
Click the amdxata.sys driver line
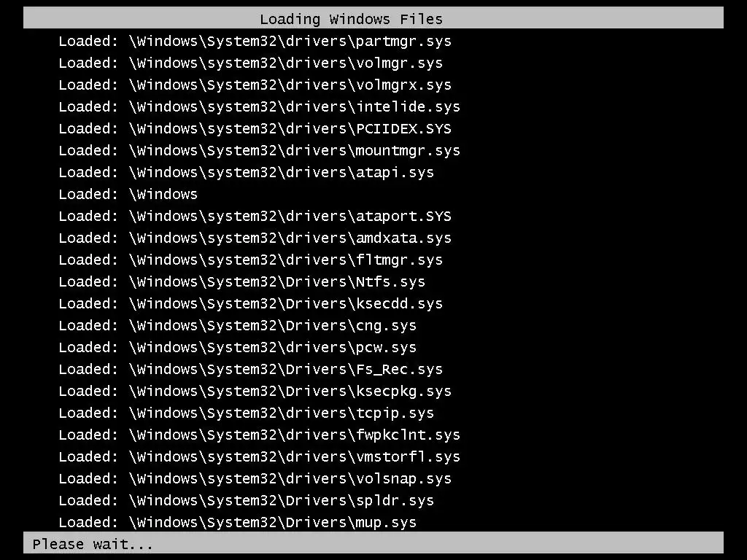click(255, 238)
